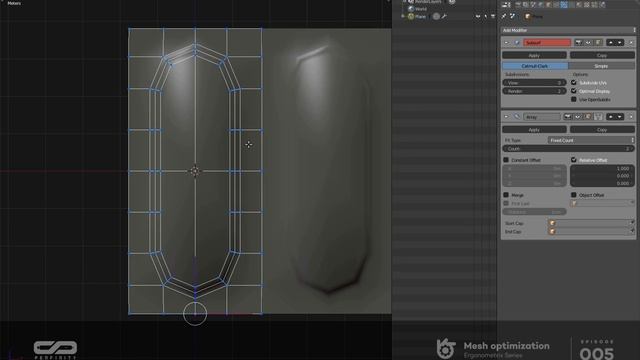
Task: Apply the Subsurf modifier
Action: click(x=534, y=55)
